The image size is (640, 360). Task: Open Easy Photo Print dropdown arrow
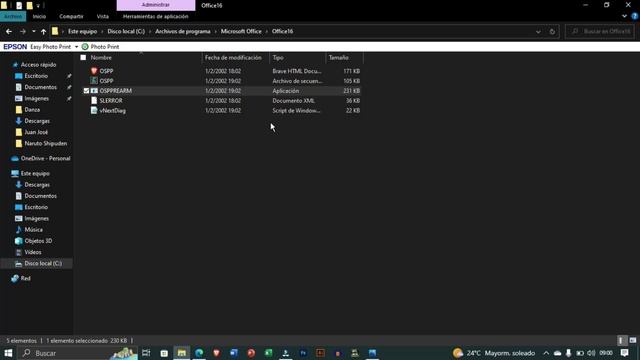76,47
